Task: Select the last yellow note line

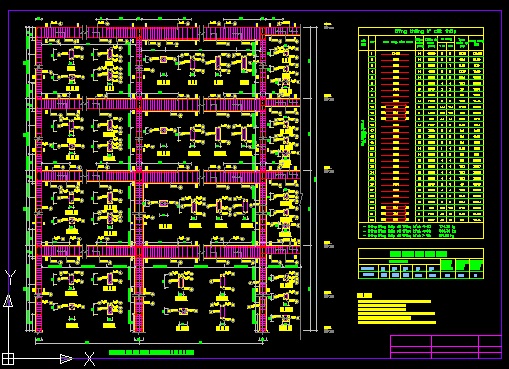Action: point(397,322)
